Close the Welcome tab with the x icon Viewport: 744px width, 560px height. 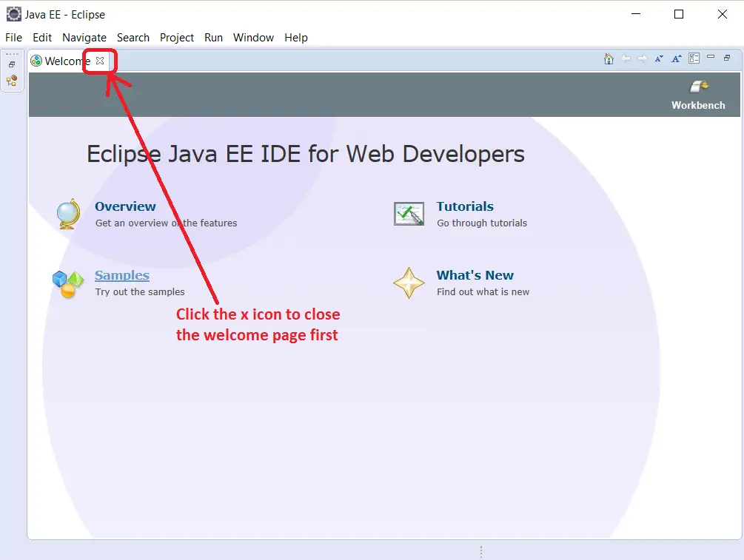[x=100, y=61]
